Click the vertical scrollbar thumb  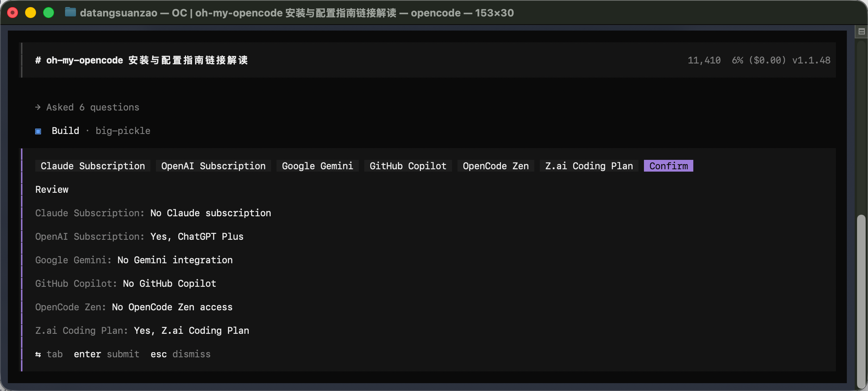(861, 301)
